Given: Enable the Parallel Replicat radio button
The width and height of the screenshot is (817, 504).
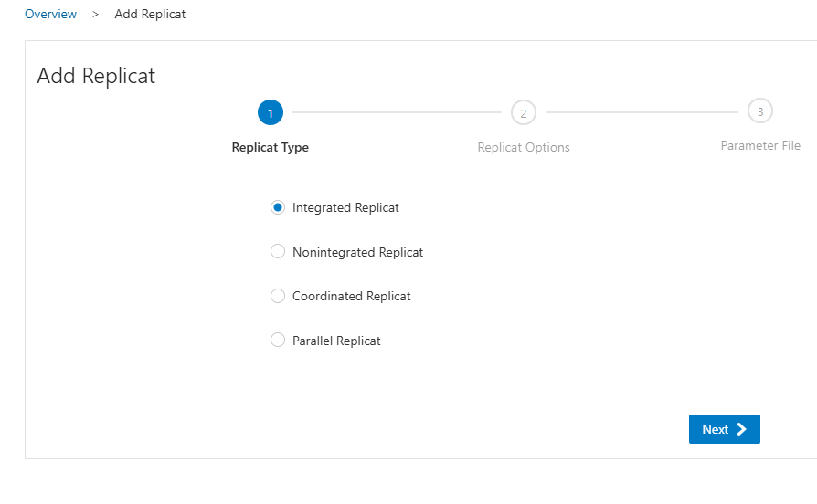Looking at the screenshot, I should pos(278,341).
